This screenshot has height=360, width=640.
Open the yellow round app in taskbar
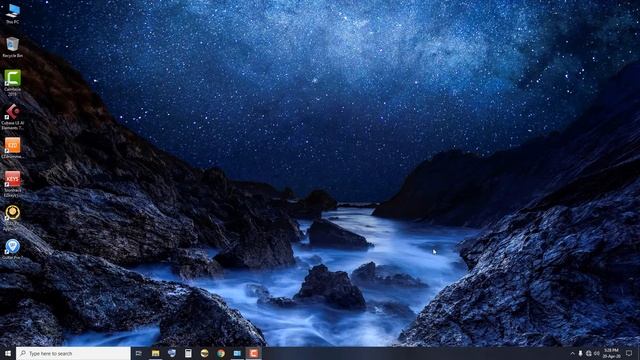[x=204, y=353]
